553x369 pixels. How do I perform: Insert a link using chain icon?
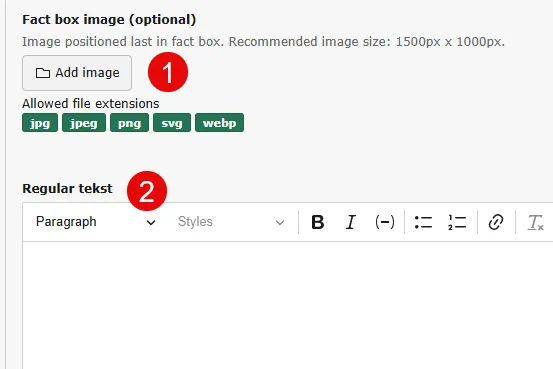(496, 222)
